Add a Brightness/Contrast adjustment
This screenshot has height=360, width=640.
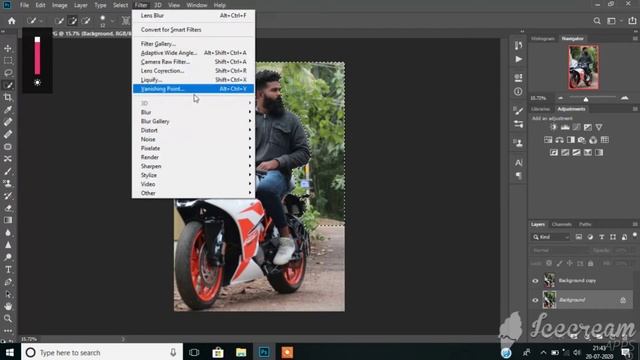[x=553, y=127]
